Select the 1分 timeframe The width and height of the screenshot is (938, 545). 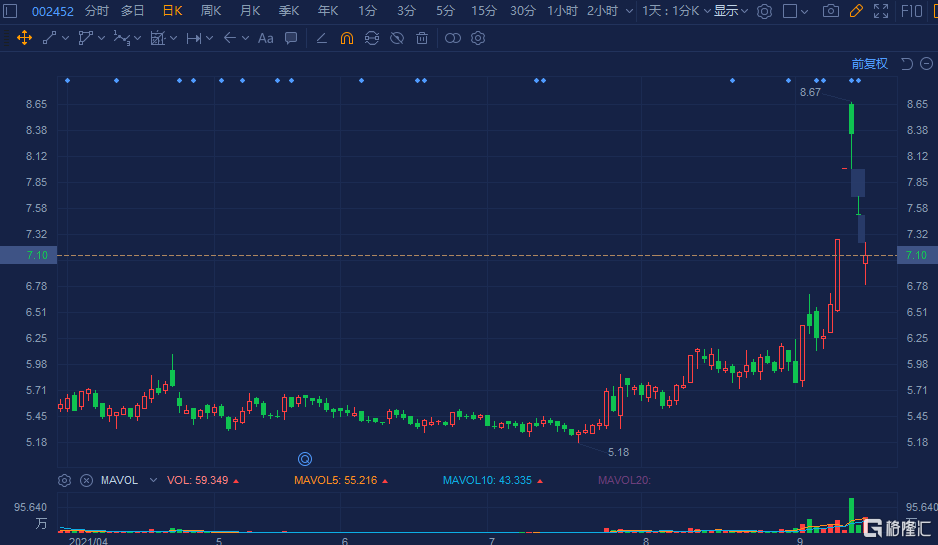[367, 11]
